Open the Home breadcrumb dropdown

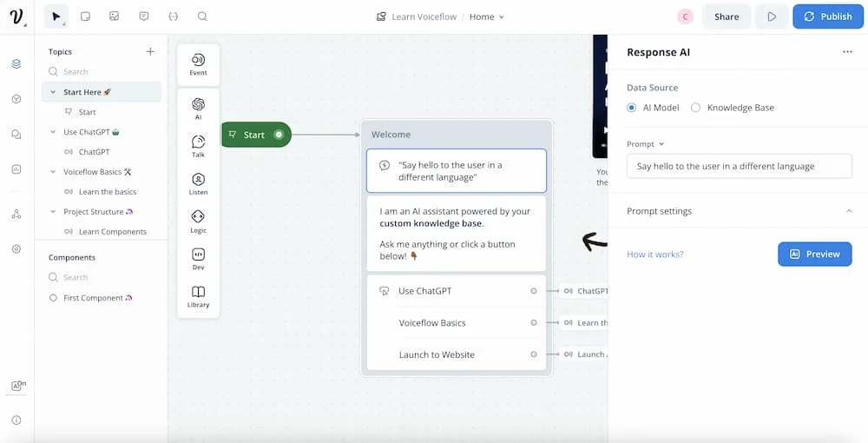point(487,17)
